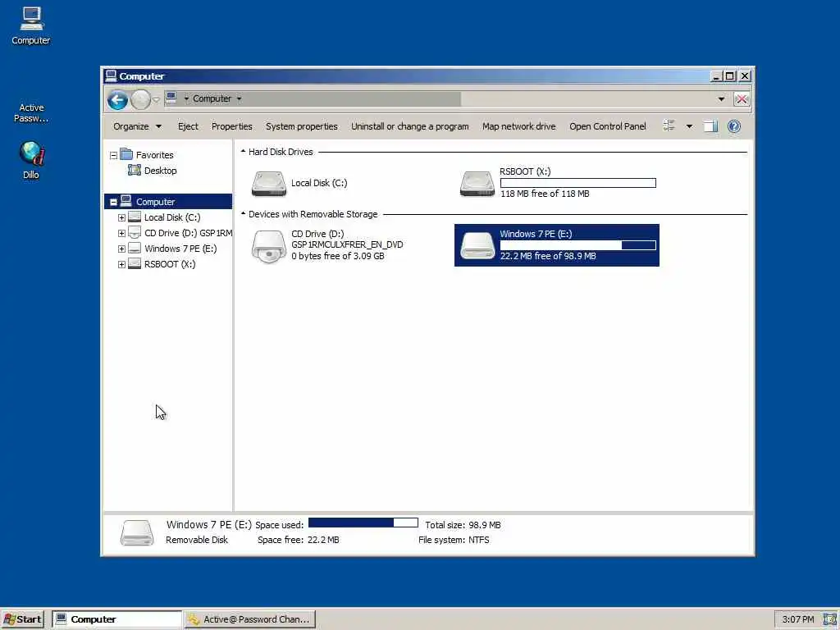Click RSBOOT (X:) free space bar

pyautogui.click(x=578, y=183)
